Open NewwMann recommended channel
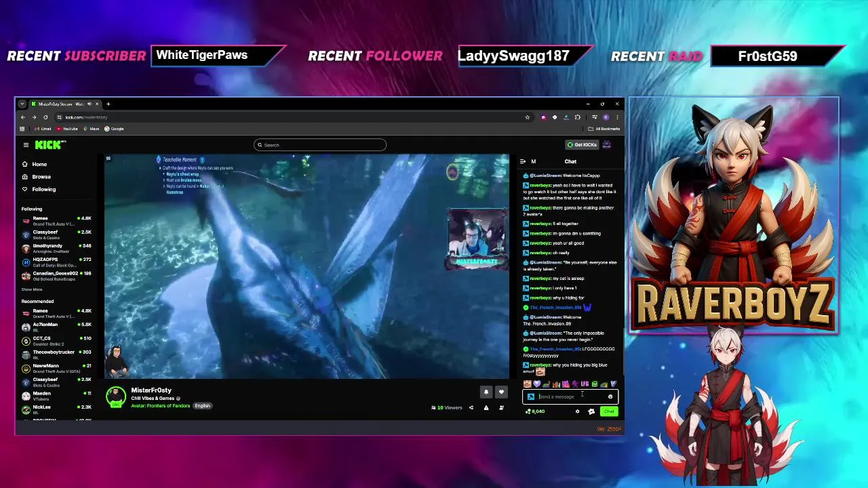The width and height of the screenshot is (868, 488). 57,368
